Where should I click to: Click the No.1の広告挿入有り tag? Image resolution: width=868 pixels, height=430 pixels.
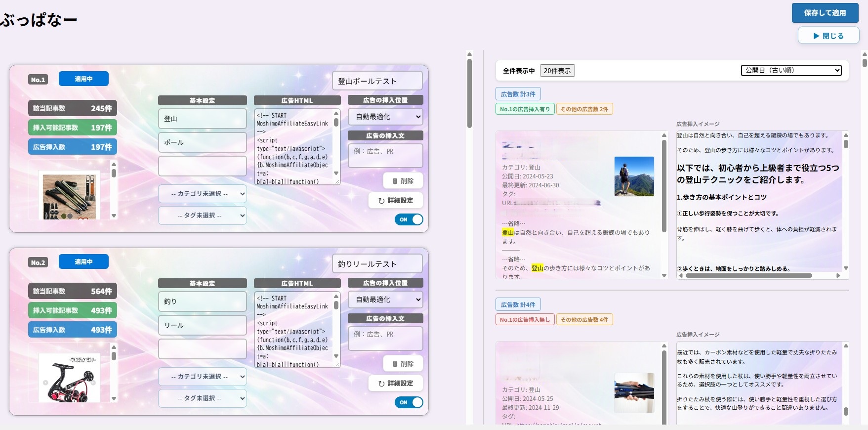(x=525, y=109)
